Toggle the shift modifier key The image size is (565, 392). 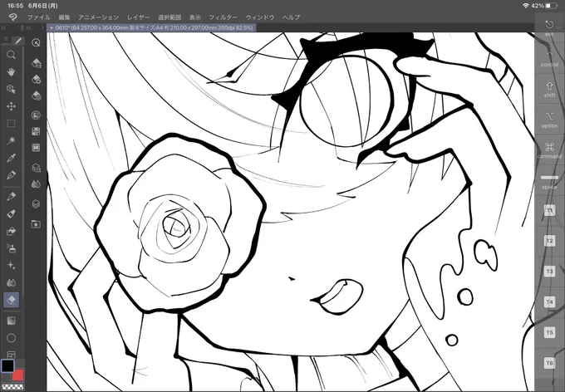point(549,90)
